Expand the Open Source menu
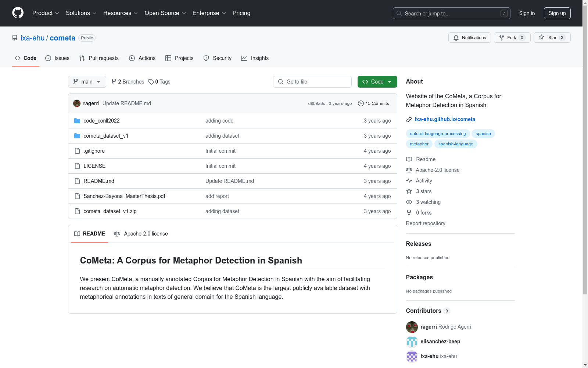 point(165,13)
